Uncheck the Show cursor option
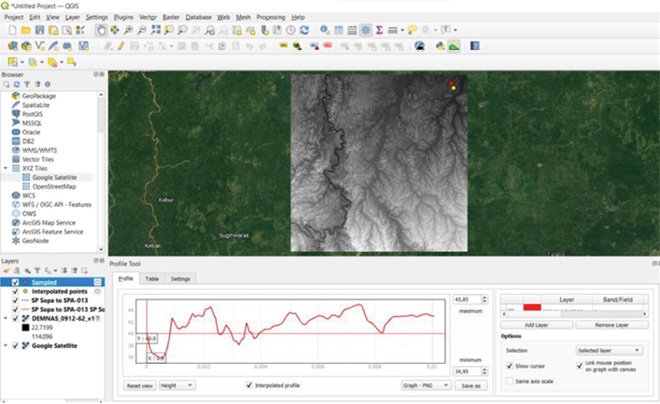660x404 pixels. click(x=512, y=366)
